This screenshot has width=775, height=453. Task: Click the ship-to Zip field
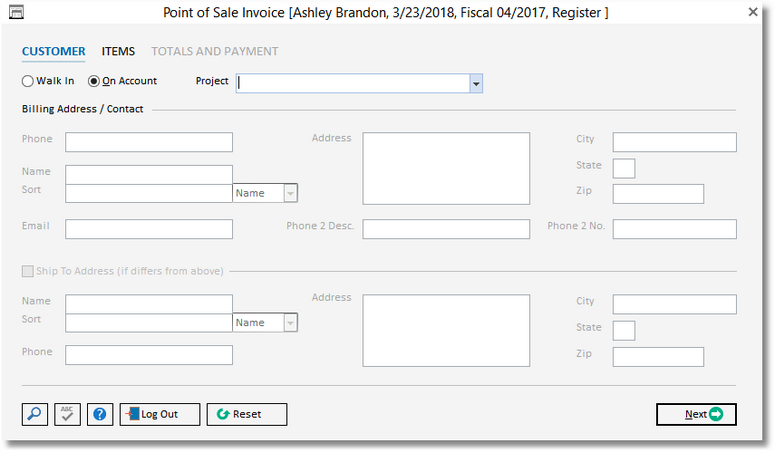tap(658, 357)
